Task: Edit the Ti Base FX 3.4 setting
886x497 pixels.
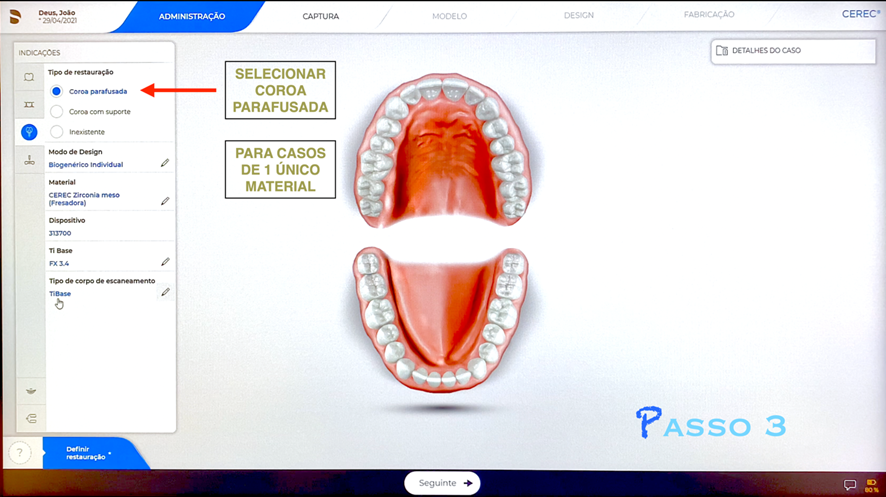Action: click(x=165, y=262)
